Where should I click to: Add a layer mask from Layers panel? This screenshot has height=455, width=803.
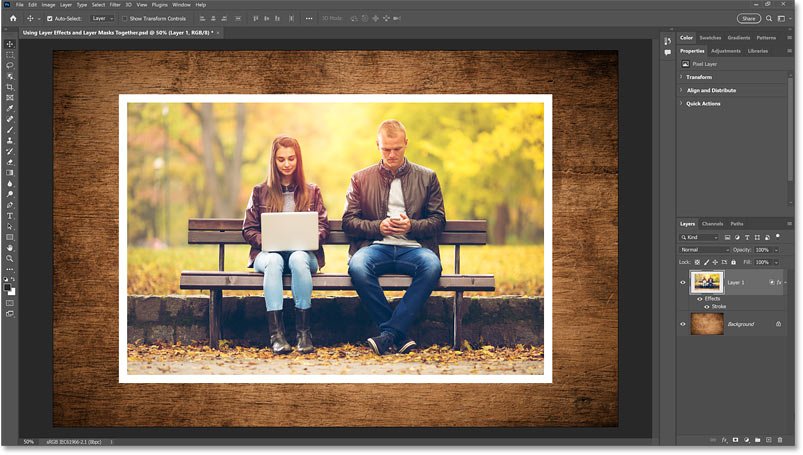pos(734,439)
